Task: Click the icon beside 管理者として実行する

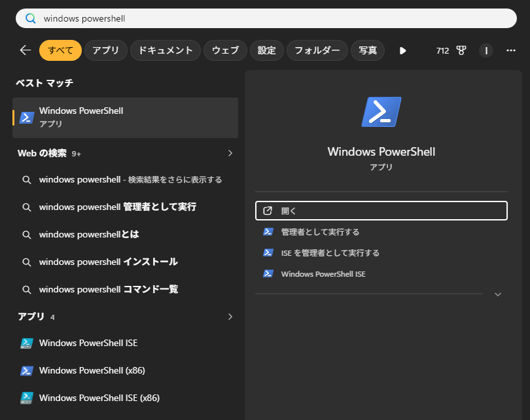Action: click(268, 232)
